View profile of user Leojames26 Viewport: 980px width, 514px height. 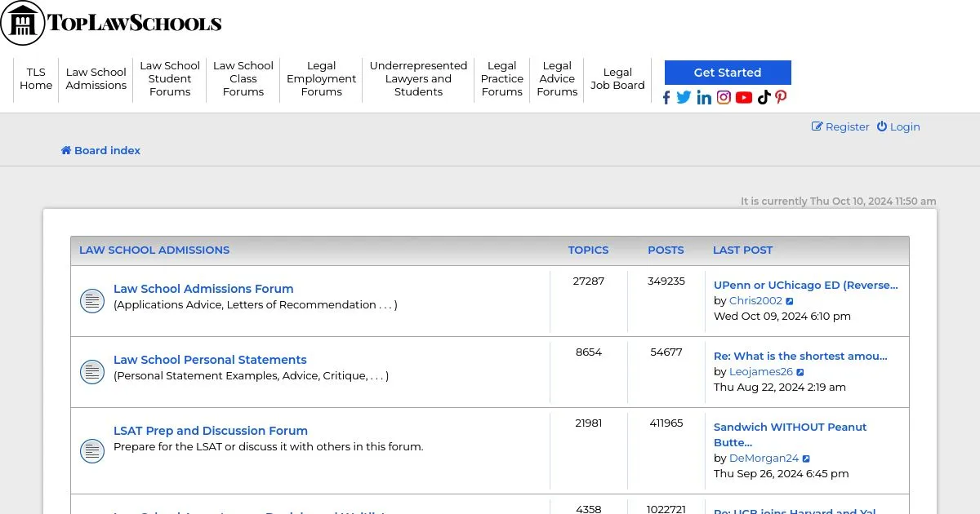tap(761, 372)
